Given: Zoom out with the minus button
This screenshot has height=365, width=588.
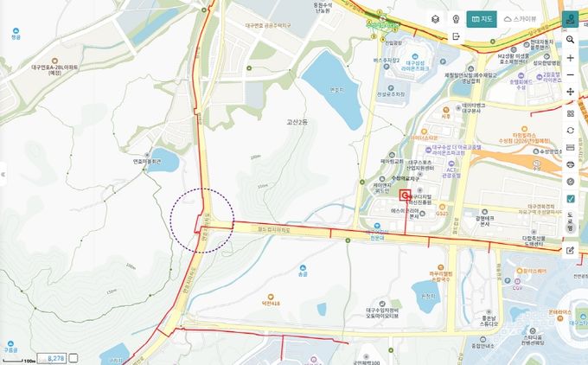Looking at the screenshot, I should [571, 75].
